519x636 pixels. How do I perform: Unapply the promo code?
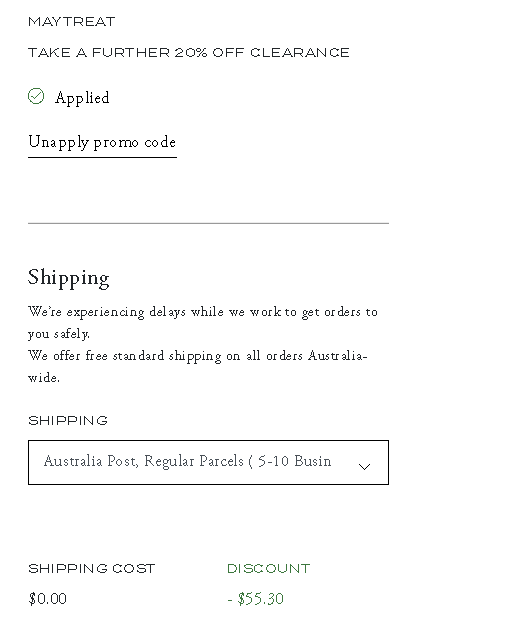tap(102, 143)
